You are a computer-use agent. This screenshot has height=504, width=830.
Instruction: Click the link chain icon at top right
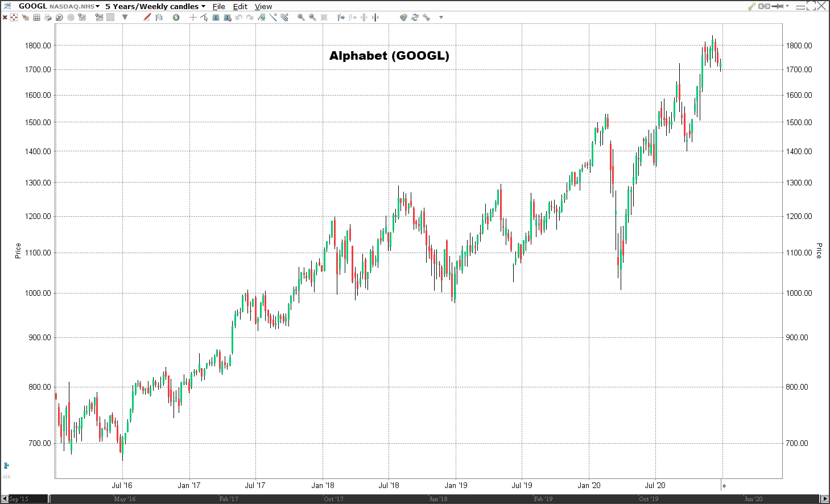point(765,6)
